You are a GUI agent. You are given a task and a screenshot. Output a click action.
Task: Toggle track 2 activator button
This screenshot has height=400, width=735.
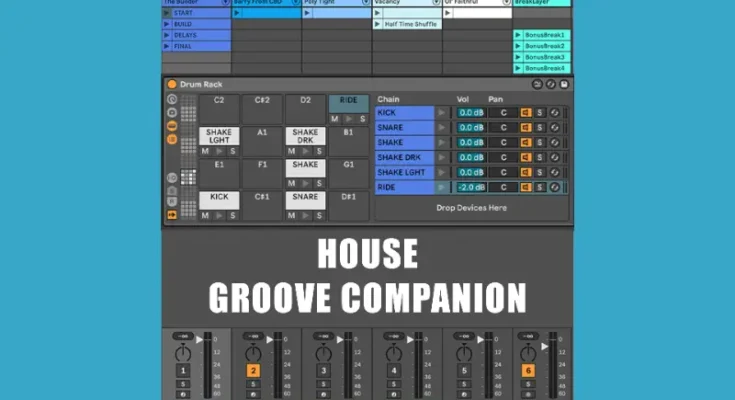coord(253,371)
